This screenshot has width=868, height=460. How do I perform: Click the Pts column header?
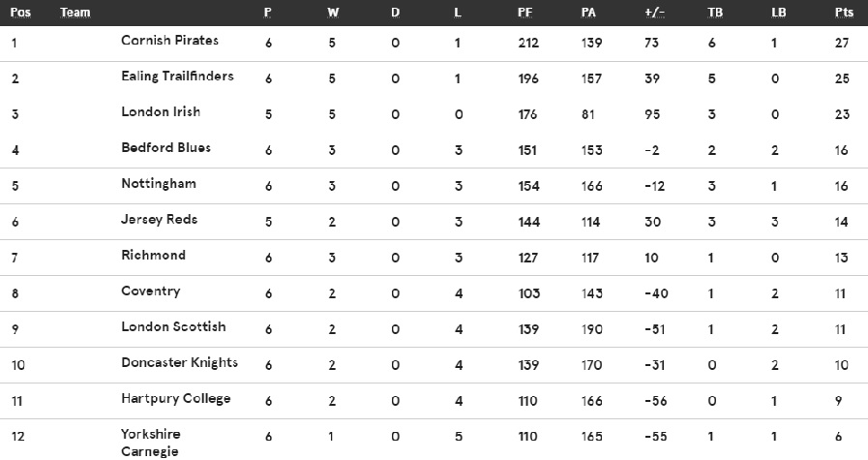pos(844,13)
